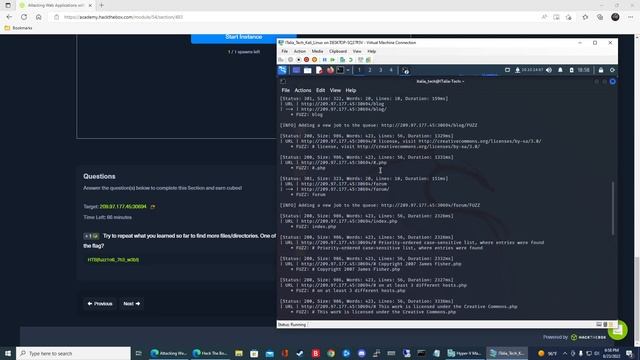This screenshot has height=360, width=640.
Task: Reload the Edge browser page
Action: click(24, 17)
